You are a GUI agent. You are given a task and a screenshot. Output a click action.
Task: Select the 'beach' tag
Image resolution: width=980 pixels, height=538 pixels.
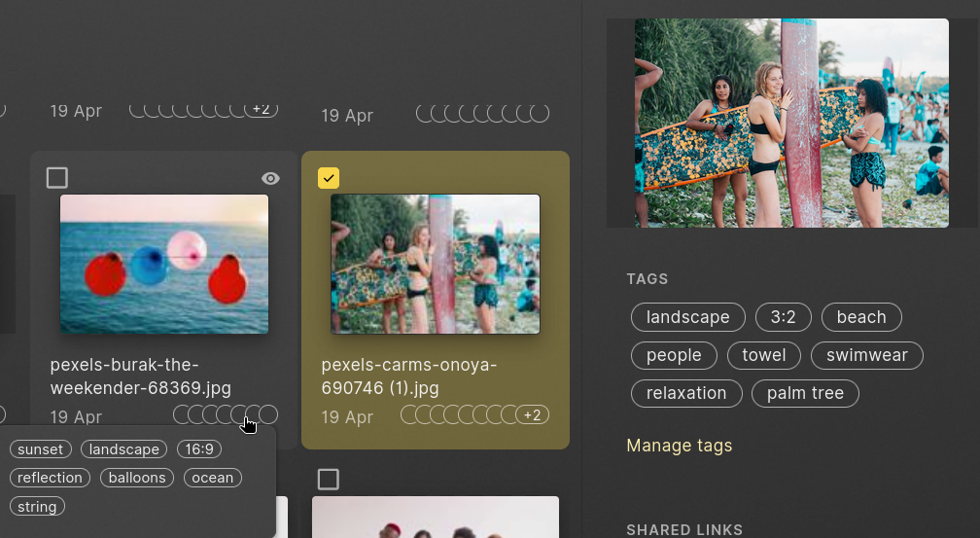(x=861, y=317)
